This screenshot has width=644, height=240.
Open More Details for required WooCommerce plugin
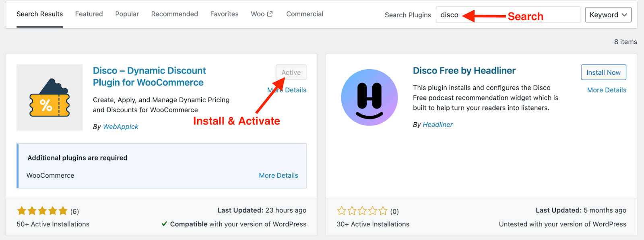(279, 175)
